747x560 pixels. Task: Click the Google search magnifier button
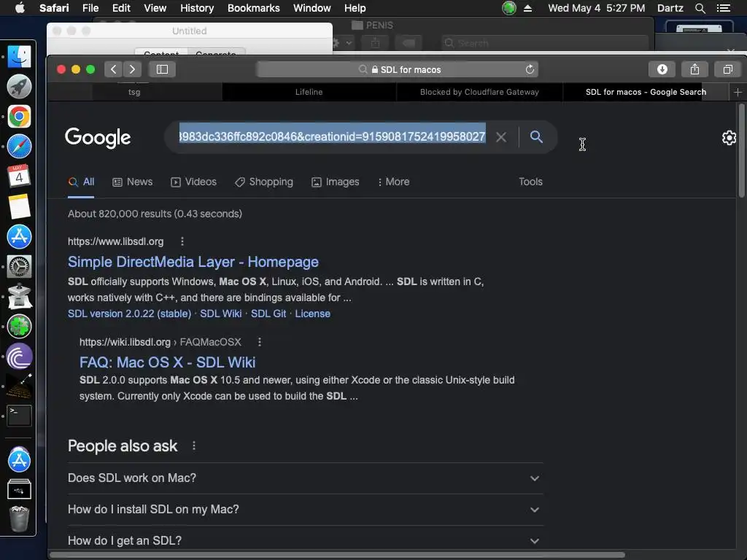coord(536,137)
